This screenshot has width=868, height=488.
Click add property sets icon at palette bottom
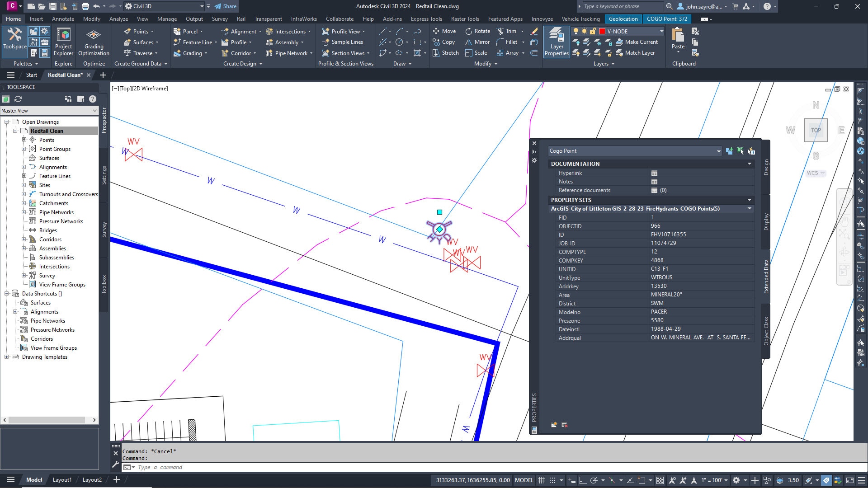tap(554, 425)
